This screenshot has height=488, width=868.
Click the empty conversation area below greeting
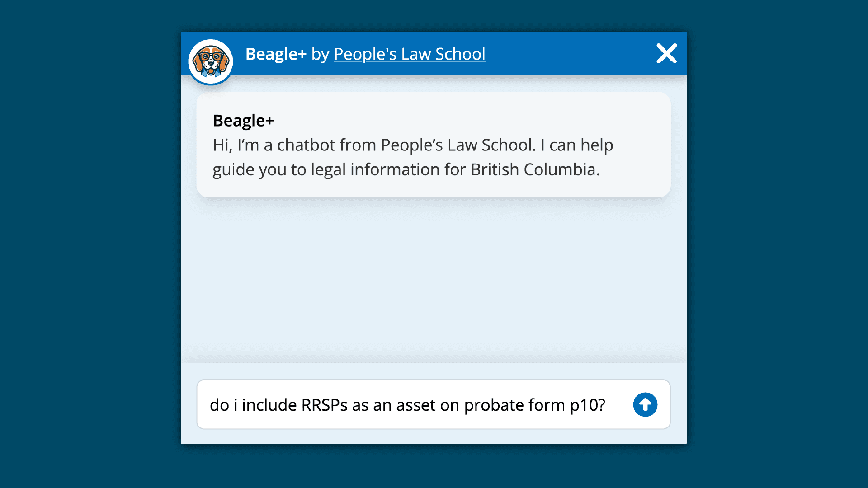pyautogui.click(x=433, y=280)
